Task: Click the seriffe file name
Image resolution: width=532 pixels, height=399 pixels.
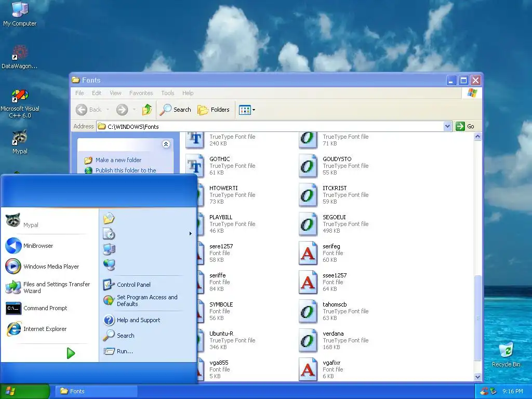Action: pos(218,275)
